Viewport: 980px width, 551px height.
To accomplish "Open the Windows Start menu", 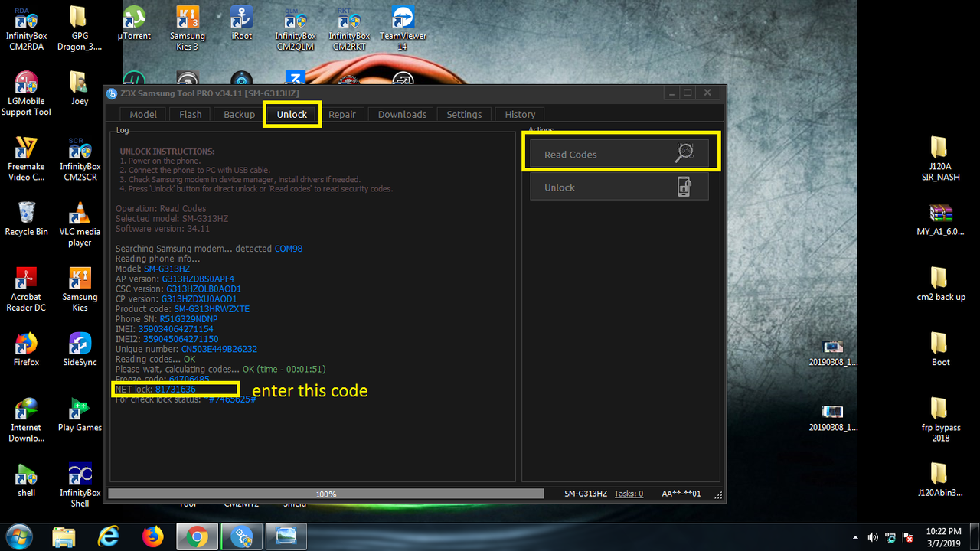I will pos(18,536).
